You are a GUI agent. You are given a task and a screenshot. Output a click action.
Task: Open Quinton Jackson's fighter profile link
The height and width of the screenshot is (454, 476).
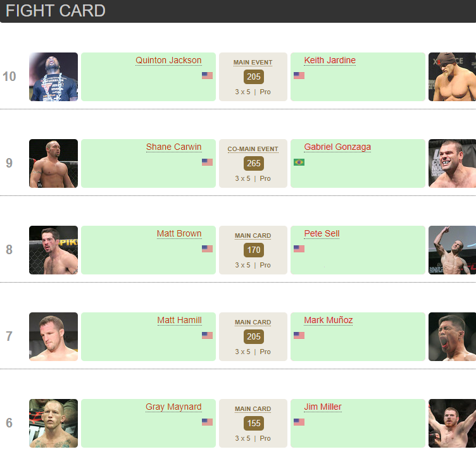click(x=168, y=61)
